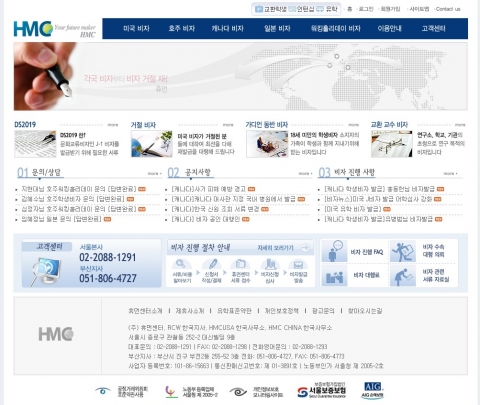Viewport: 480px width, 405px height.
Task: Select the 고객센터 navigation item
Action: click(x=433, y=29)
